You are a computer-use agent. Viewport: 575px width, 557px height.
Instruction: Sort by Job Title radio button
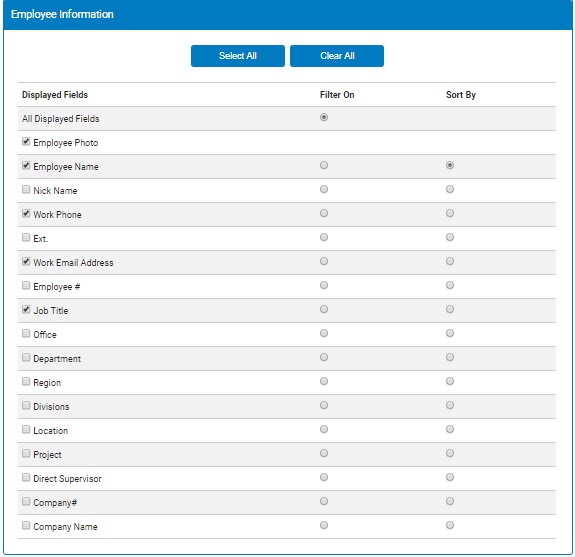pos(450,309)
